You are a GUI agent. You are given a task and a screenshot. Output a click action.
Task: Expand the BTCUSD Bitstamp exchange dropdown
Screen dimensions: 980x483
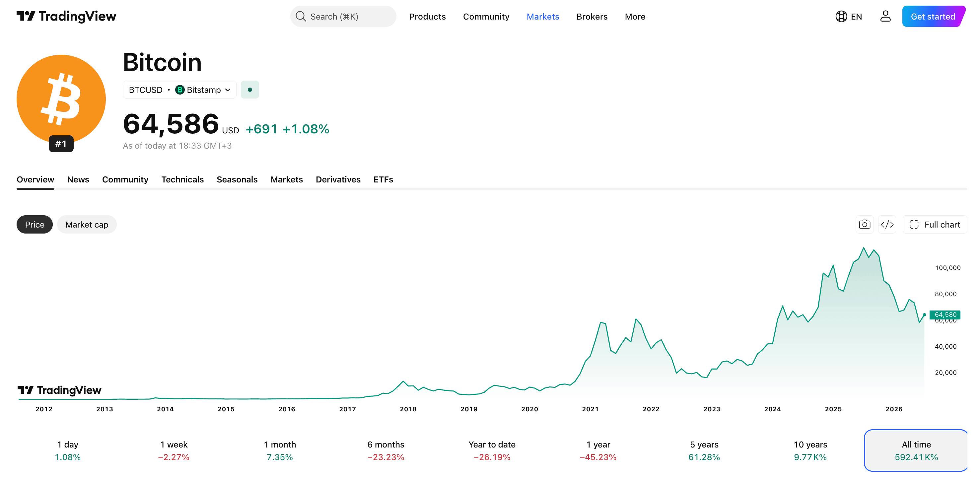point(179,90)
